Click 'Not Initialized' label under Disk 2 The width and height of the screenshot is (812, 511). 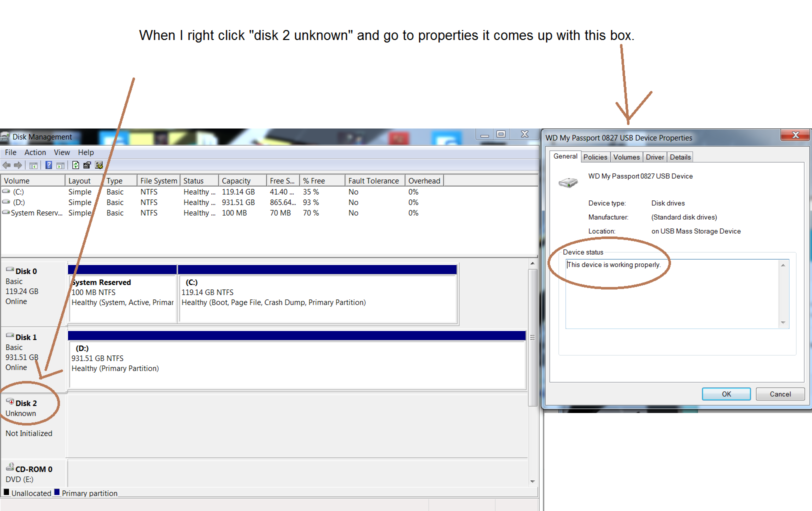point(29,433)
